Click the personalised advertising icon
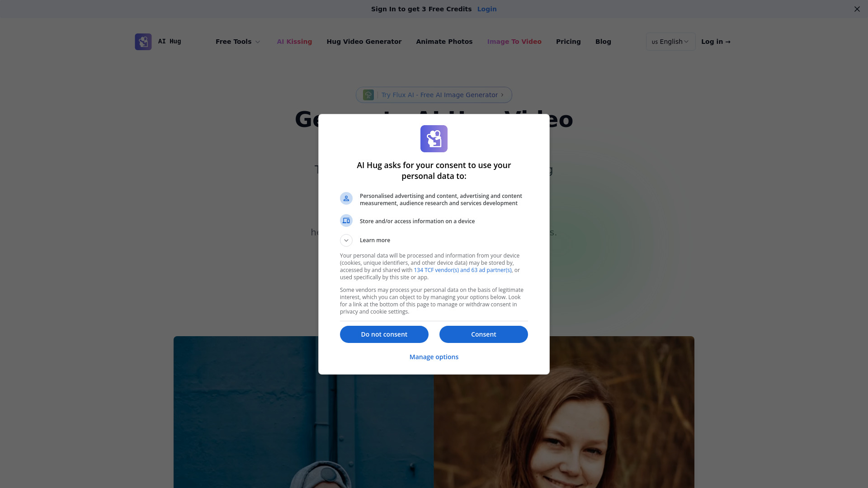The image size is (868, 488). click(346, 198)
